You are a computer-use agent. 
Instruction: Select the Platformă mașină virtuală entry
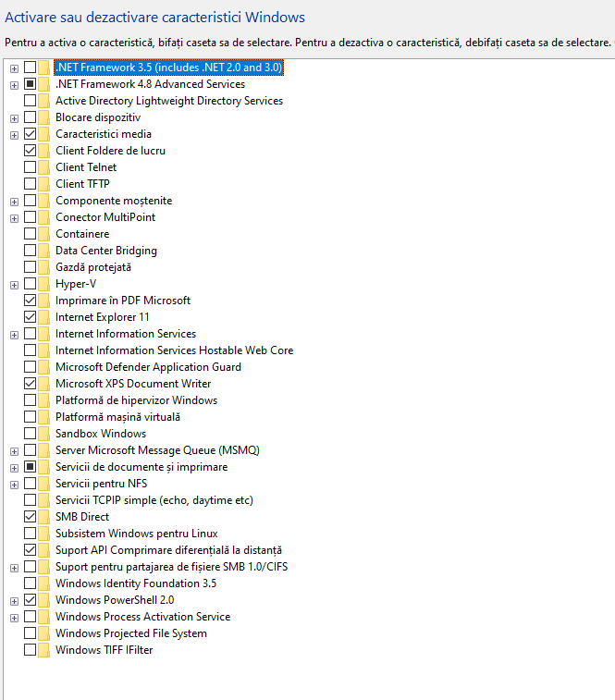[117, 417]
